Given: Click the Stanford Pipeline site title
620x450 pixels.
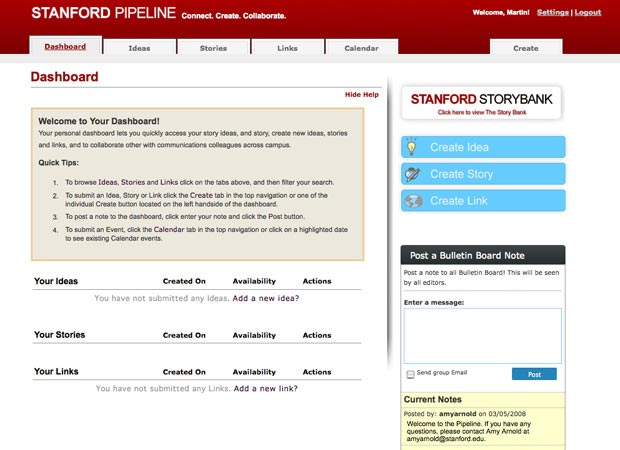Looking at the screenshot, I should pyautogui.click(x=104, y=13).
